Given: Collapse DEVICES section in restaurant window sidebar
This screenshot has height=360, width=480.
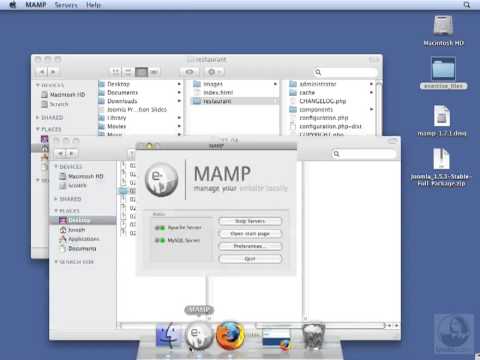Looking at the screenshot, I should [38, 85].
